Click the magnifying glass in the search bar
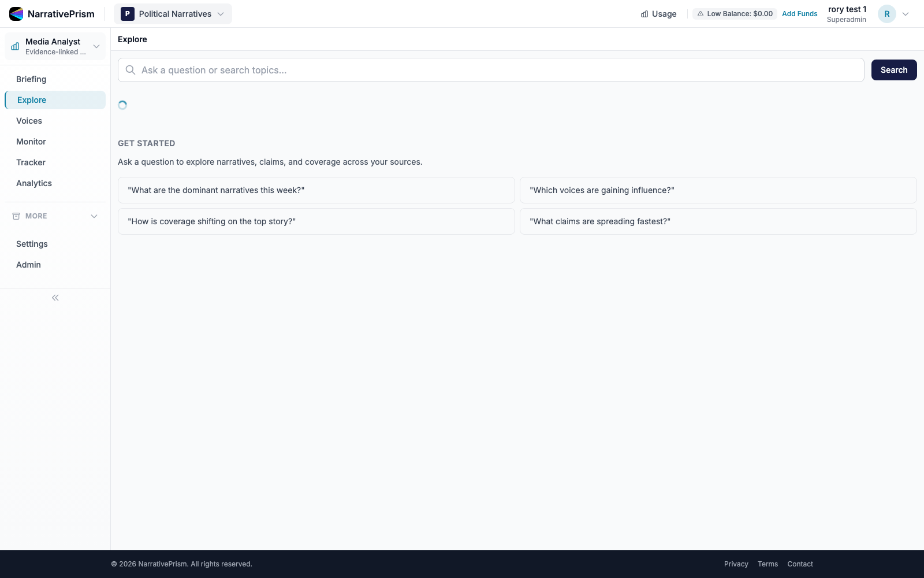The image size is (924, 578). tap(130, 70)
